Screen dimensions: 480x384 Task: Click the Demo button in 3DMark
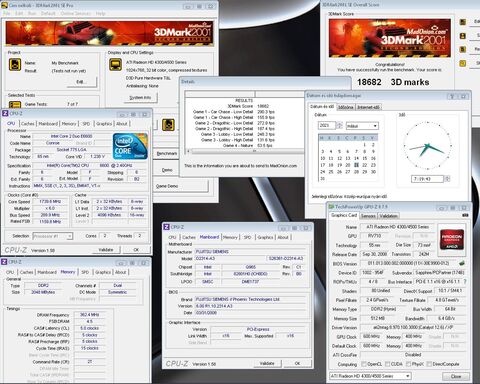coord(167,170)
